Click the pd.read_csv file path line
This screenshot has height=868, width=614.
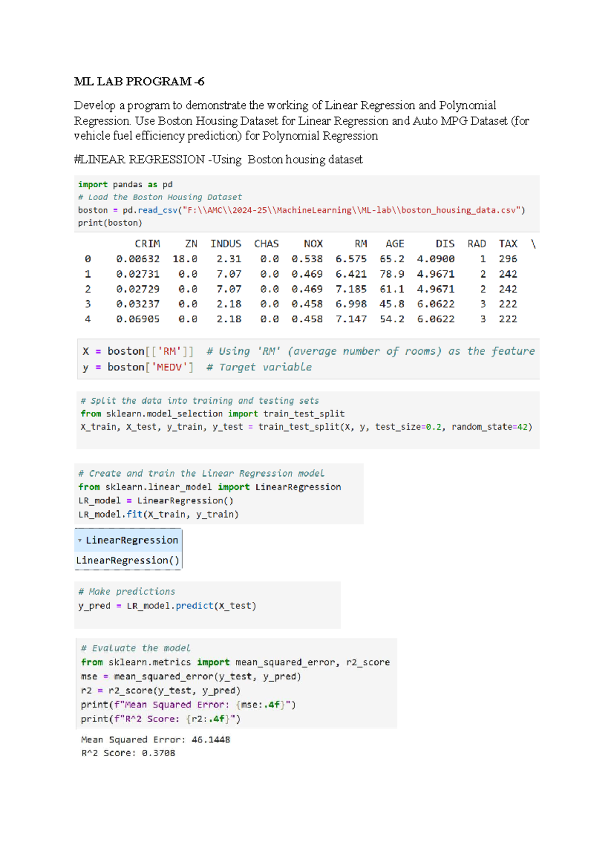[301, 210]
